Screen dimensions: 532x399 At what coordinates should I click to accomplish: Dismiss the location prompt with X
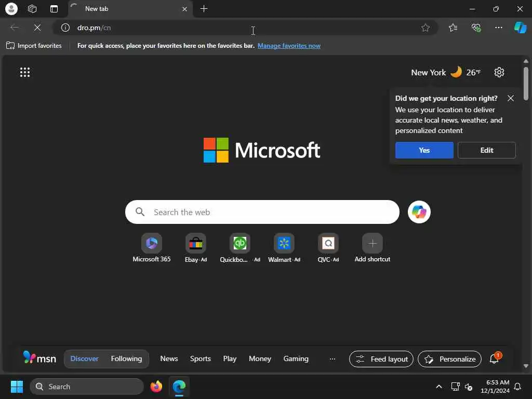511,98
